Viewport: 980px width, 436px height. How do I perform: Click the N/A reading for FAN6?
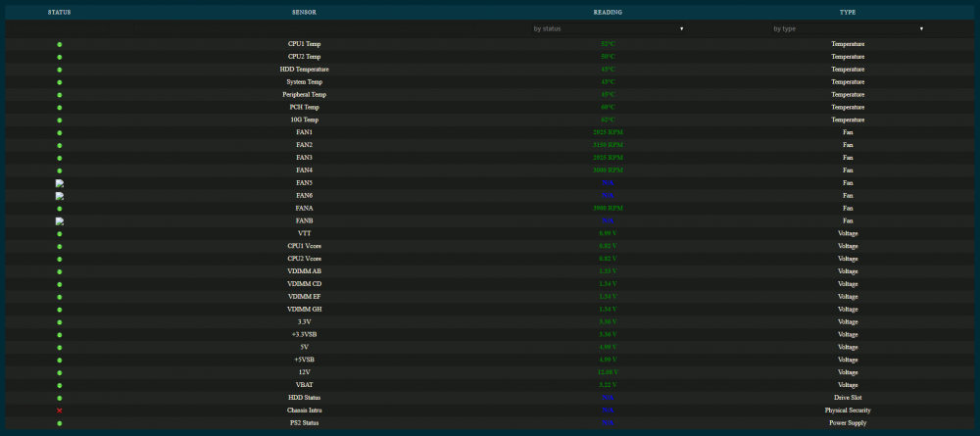pos(608,196)
